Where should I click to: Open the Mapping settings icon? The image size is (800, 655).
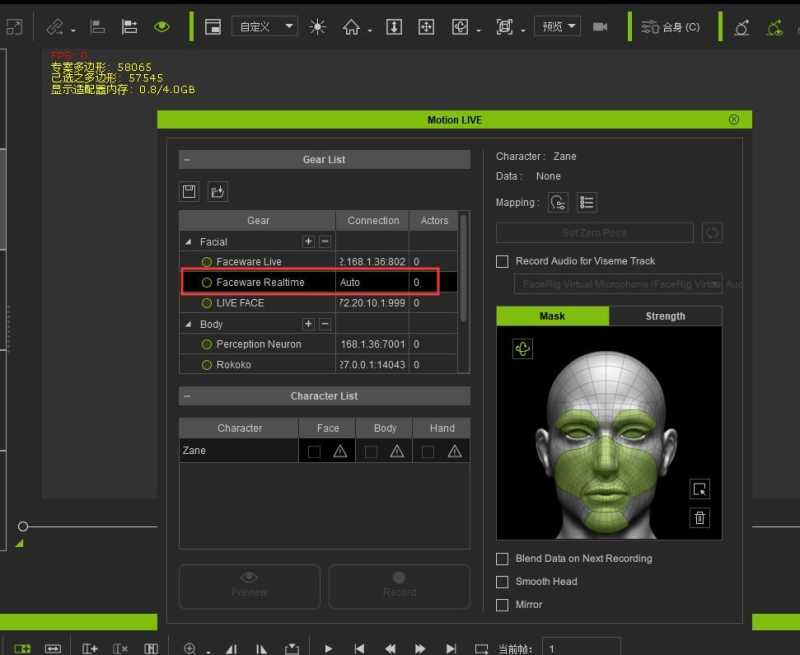click(x=558, y=203)
